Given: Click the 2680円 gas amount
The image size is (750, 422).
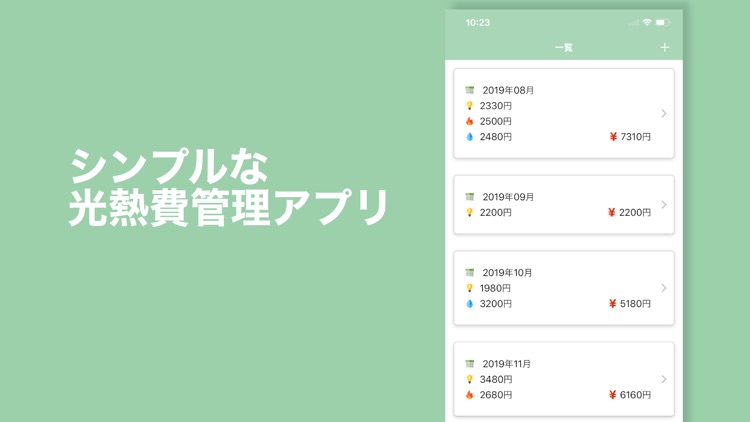Looking at the screenshot, I should click(496, 395).
